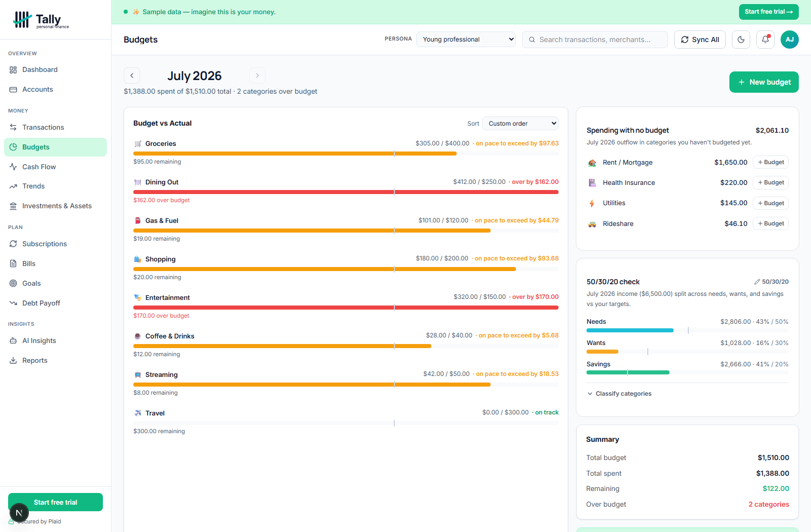Open Dashboard in sidebar

[x=56, y=70]
